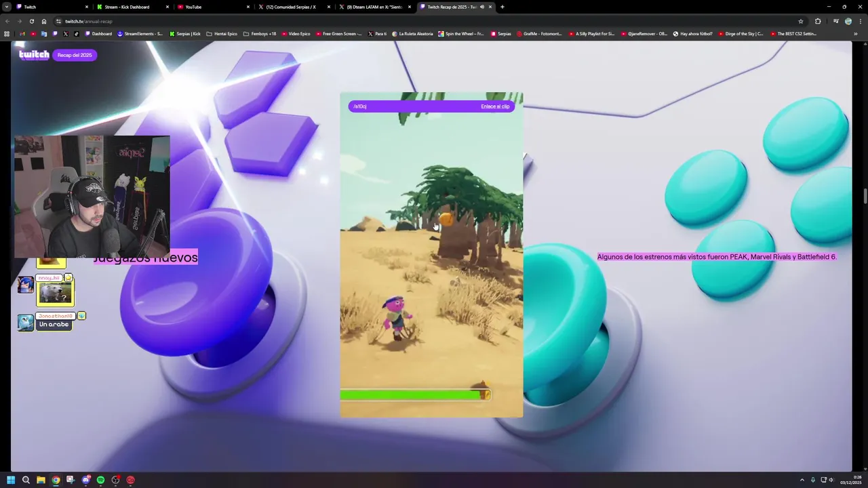Show more bookmarks with the overflow chevron

click(856, 34)
